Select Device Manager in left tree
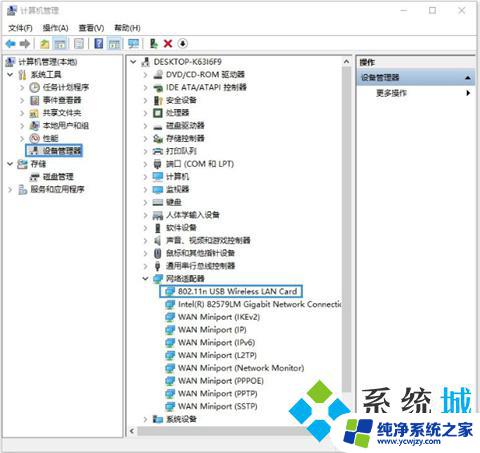The width and height of the screenshot is (480, 453). pos(62,151)
